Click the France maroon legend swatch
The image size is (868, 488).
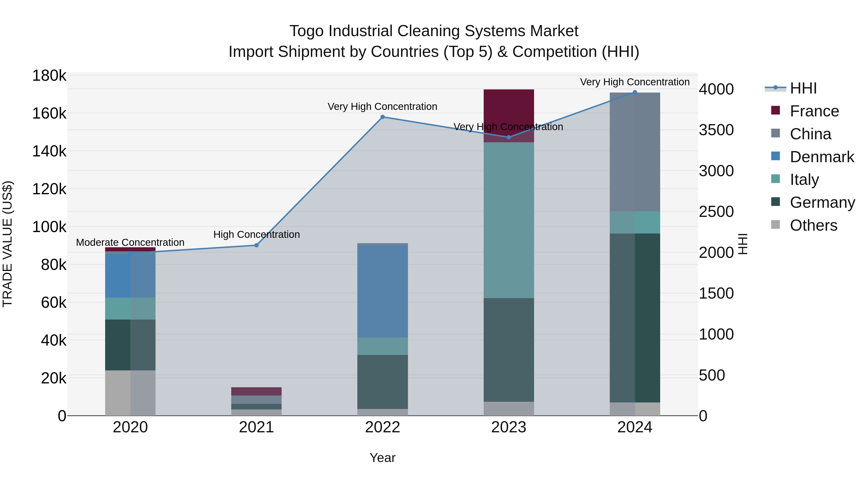(x=775, y=110)
